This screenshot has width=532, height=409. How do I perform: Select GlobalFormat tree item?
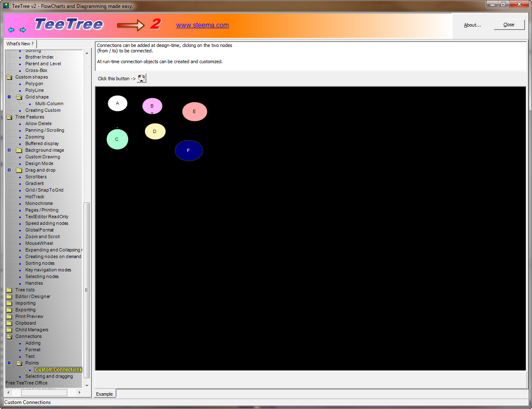[x=39, y=230]
